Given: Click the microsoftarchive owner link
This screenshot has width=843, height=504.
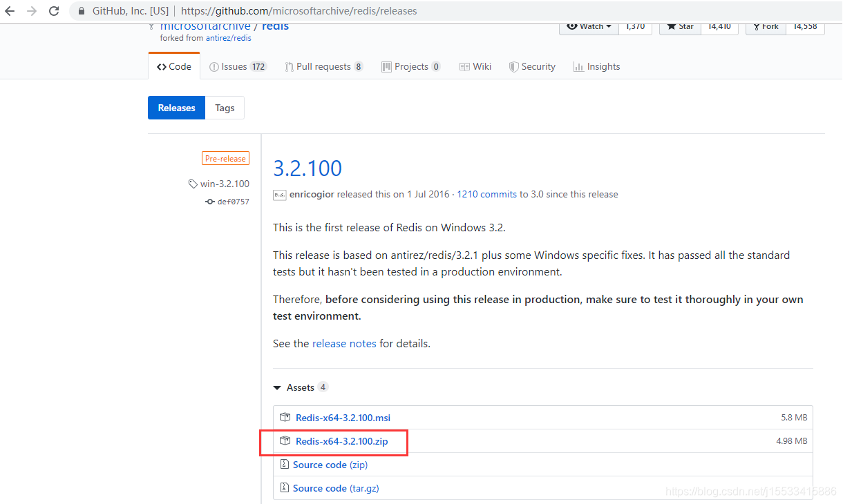Looking at the screenshot, I should click(205, 26).
